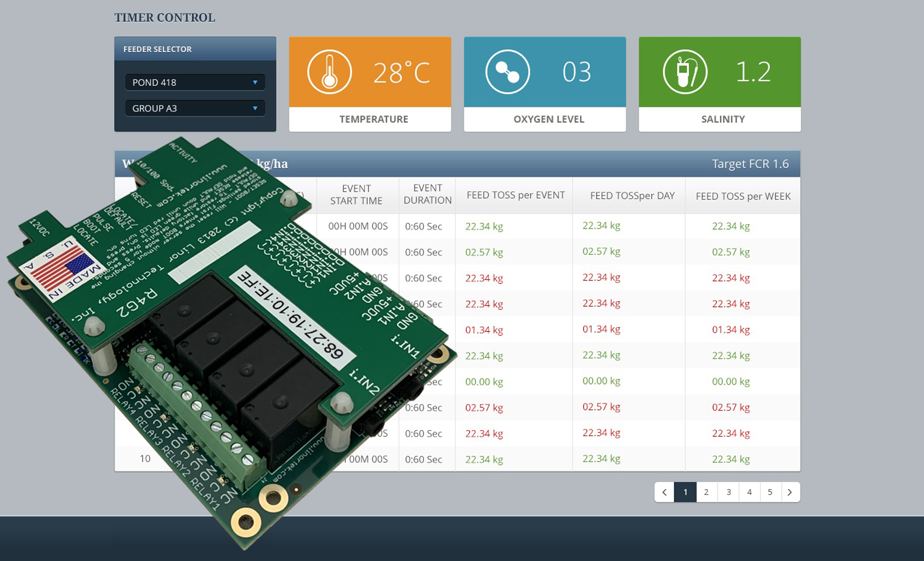
Task: Click the FEED TOSS per WEEK header
Action: click(x=743, y=196)
